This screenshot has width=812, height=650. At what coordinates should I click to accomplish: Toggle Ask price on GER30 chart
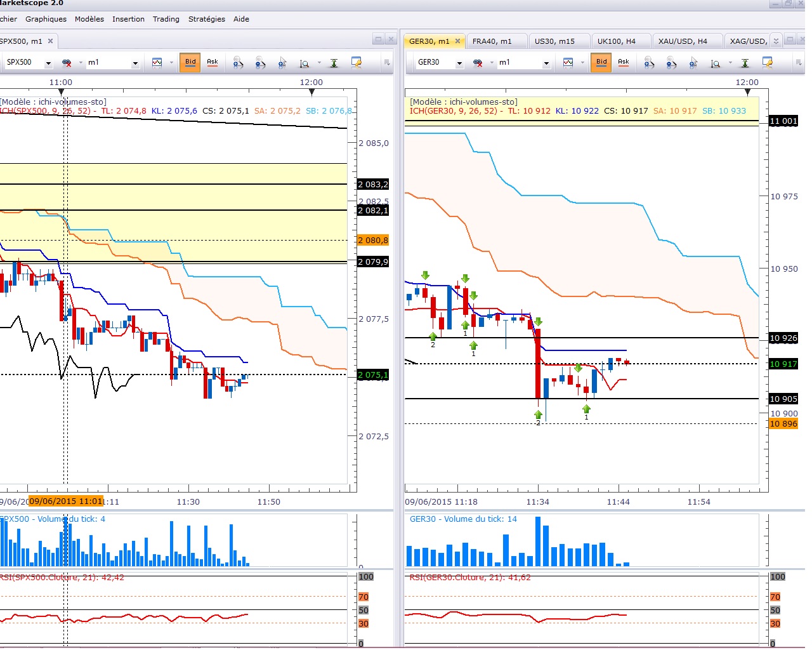624,62
